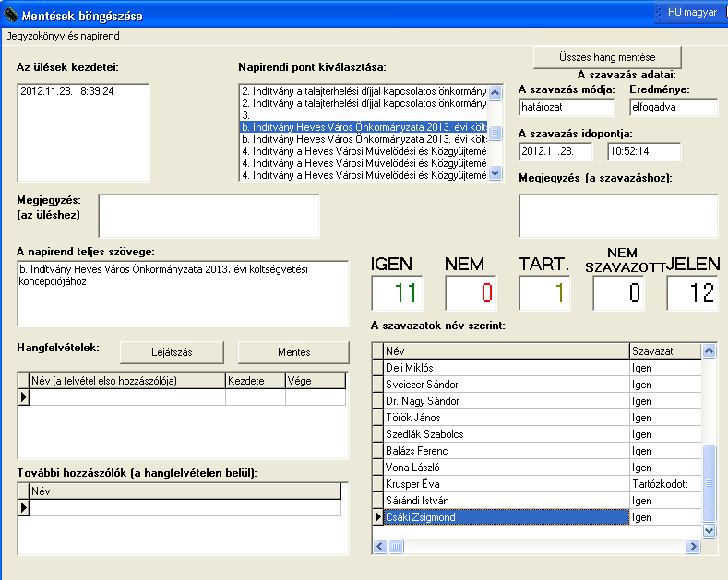Screen dimensions: 728x580
Task: Click the Szavazat column header
Action: tap(665, 351)
